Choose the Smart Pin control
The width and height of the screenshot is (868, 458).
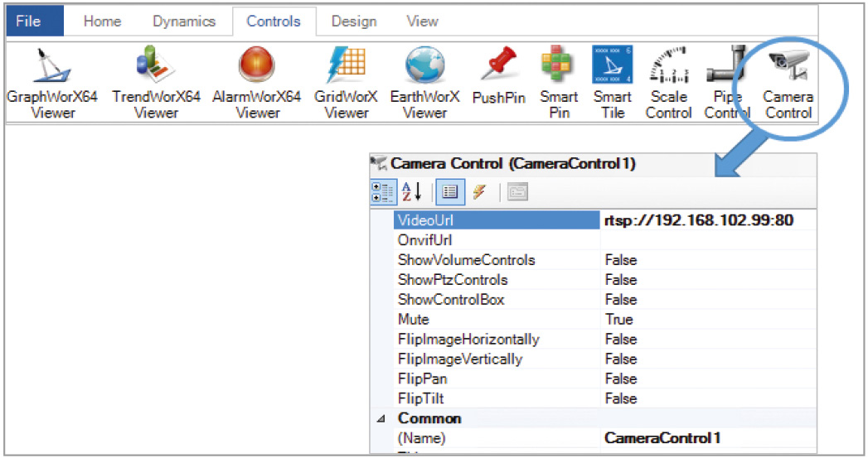pyautogui.click(x=559, y=84)
